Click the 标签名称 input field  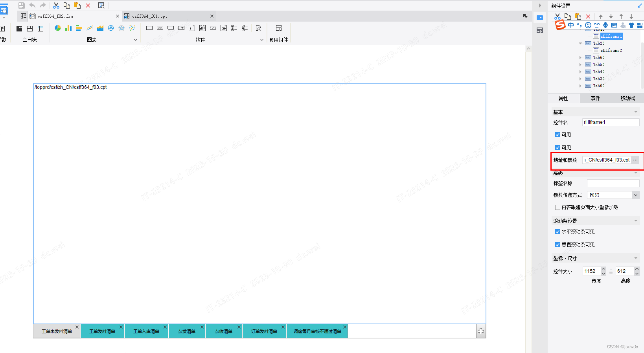[x=613, y=183]
